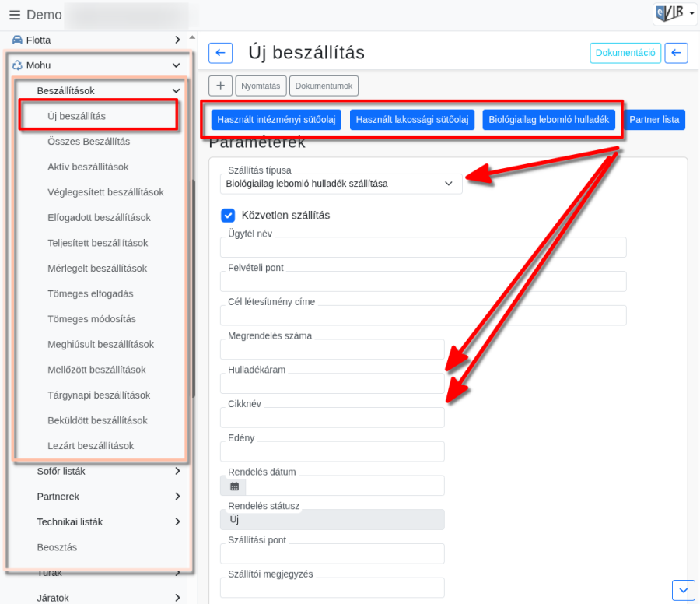The width and height of the screenshot is (700, 604).
Task: Open the calendar icon in Rendelés dátum
Action: (x=234, y=486)
